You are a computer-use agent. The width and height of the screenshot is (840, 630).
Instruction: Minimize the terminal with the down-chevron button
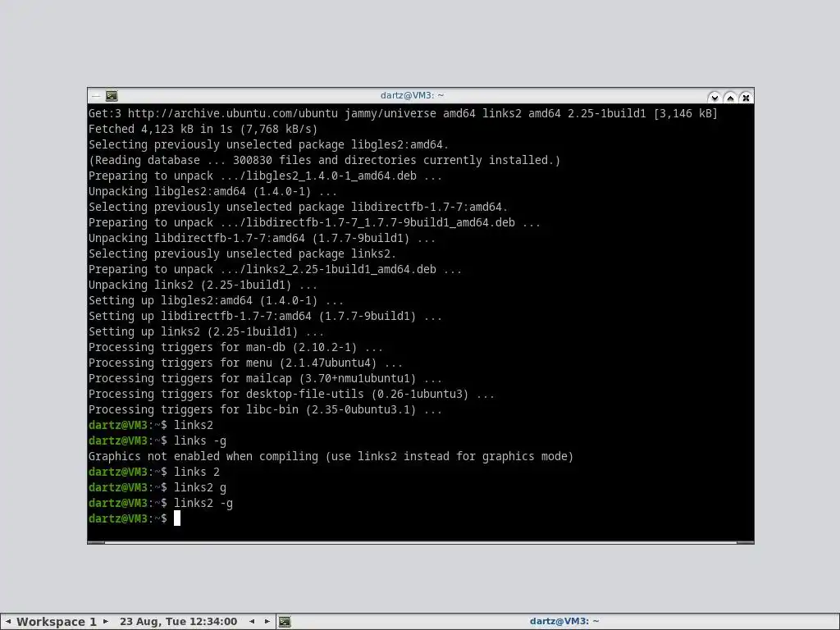pyautogui.click(x=714, y=97)
